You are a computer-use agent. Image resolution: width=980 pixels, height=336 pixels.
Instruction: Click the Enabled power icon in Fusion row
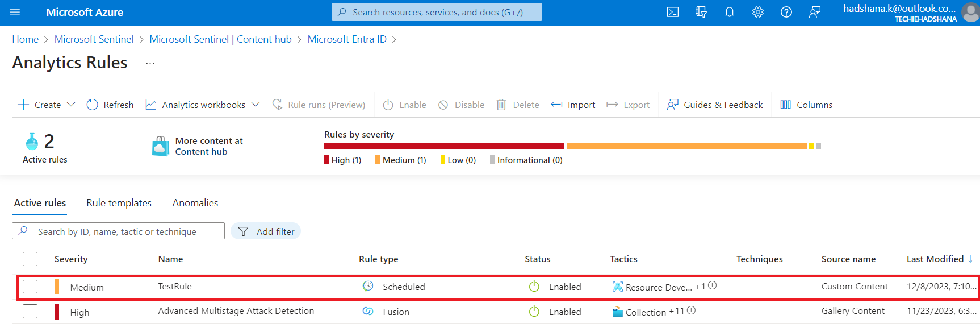[534, 312]
